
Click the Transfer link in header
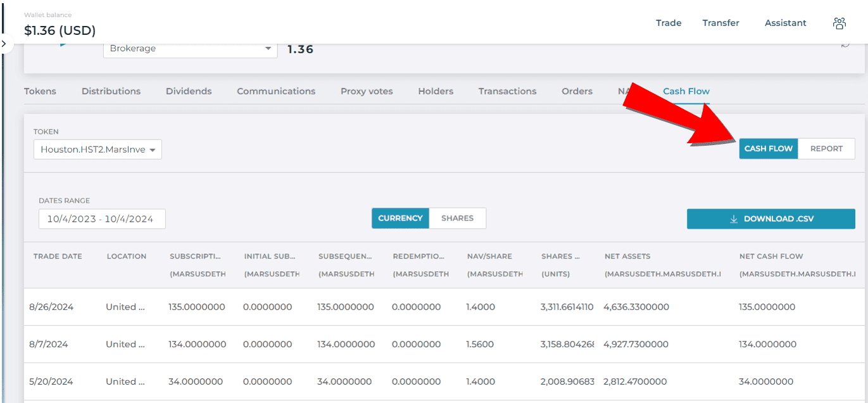coord(720,23)
